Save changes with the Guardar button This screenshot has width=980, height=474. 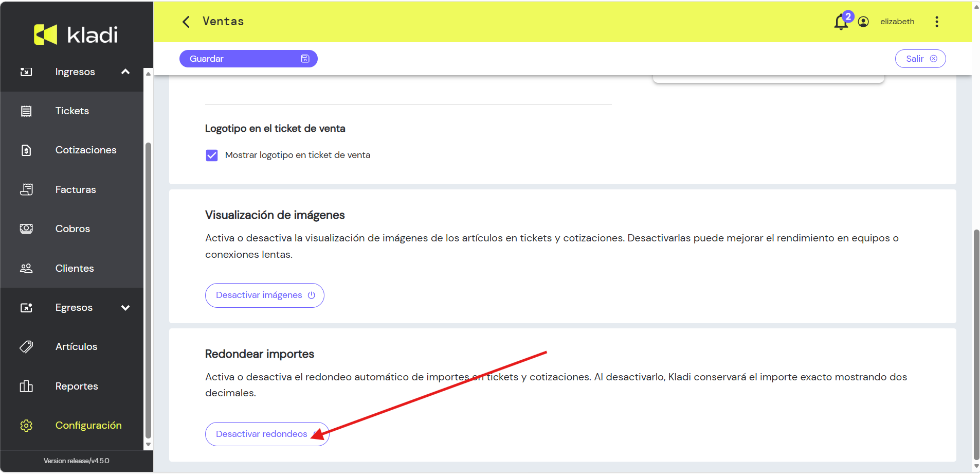pos(248,59)
